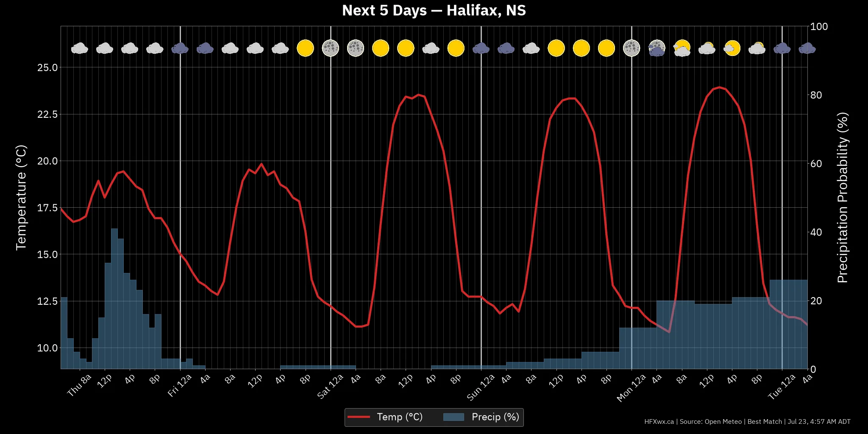Screen dimensions: 868x434
Task: Select the moon-with-cloud icon at Monday 4 AM
Action: [657, 48]
